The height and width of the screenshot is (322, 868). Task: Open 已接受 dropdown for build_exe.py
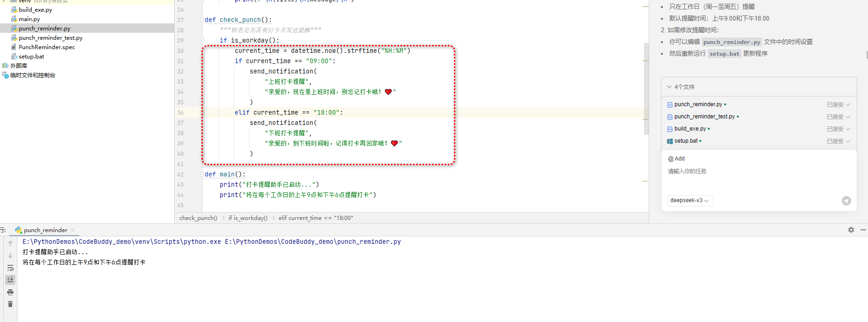(x=838, y=129)
